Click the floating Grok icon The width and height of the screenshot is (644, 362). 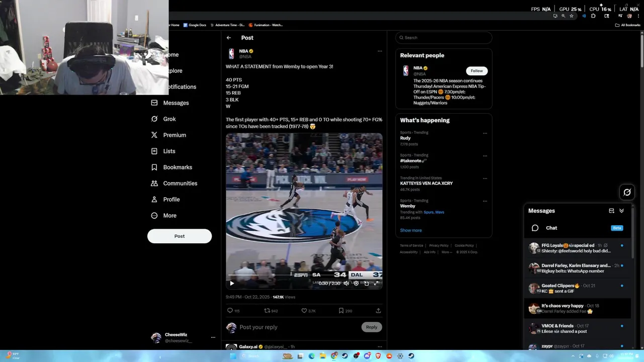pyautogui.click(x=627, y=192)
